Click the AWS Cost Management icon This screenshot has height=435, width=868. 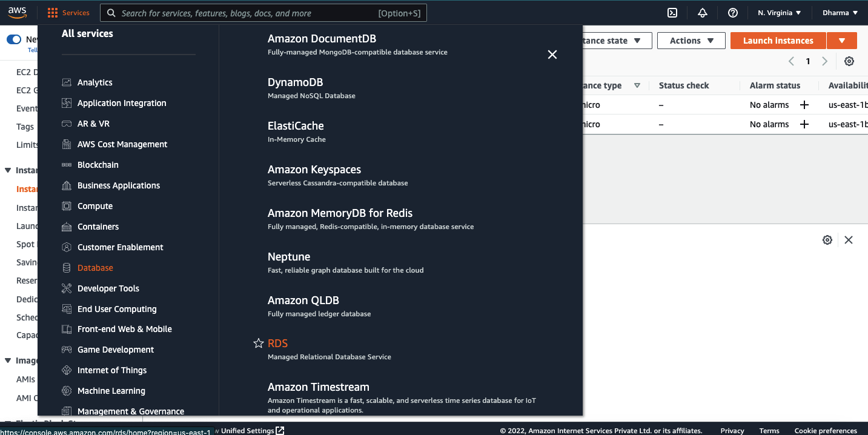point(67,144)
